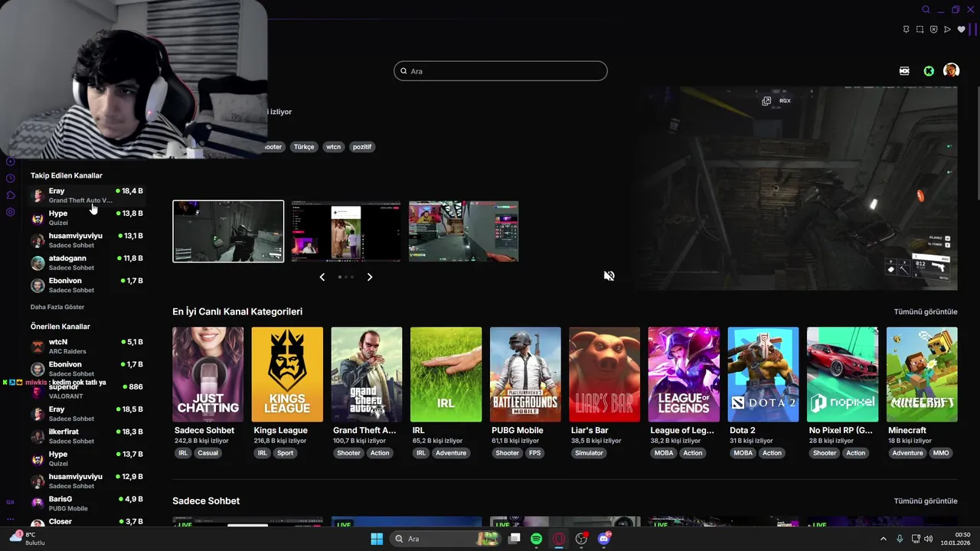Open the League of Legends category card
This screenshot has height=551, width=980.
click(684, 374)
